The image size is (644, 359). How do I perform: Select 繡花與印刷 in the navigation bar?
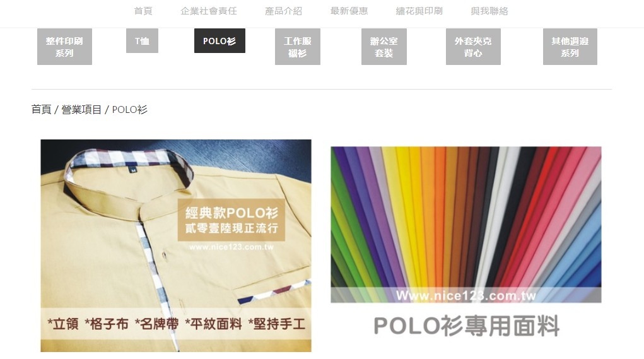(419, 11)
